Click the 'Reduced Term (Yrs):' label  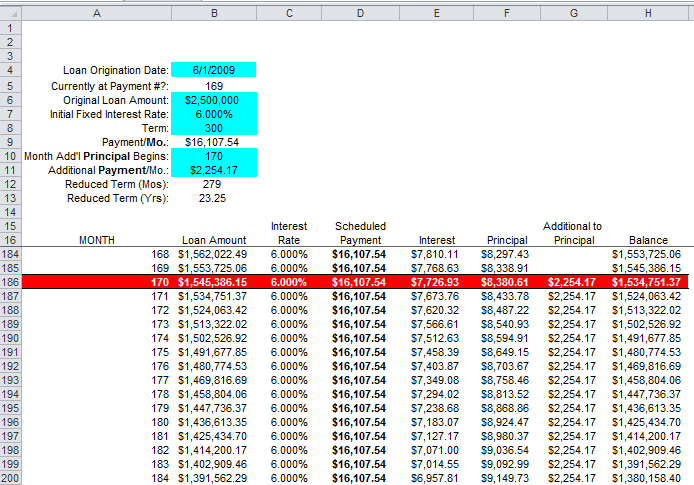118,198
